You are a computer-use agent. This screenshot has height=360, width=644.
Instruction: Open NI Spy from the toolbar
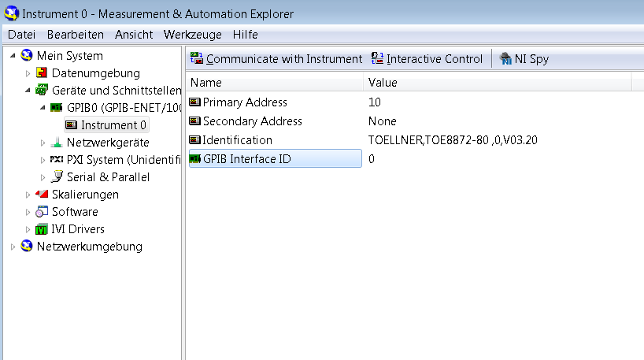tap(505, 59)
